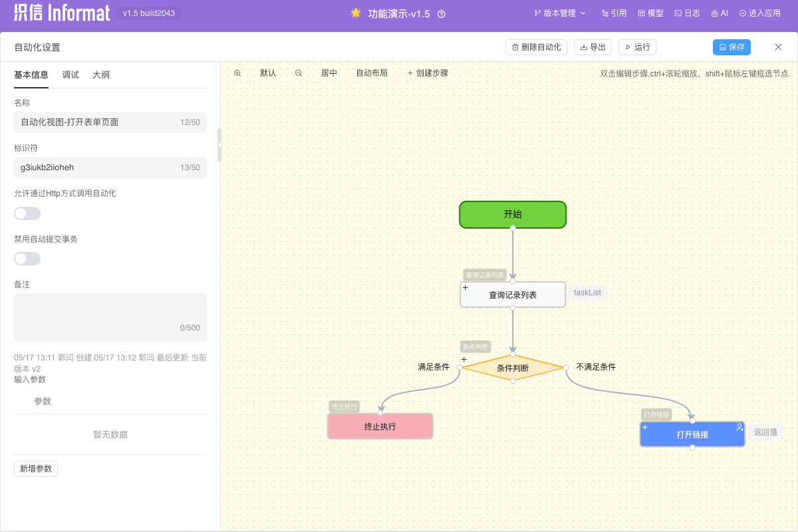Open the AI assistant in top bar
The width and height of the screenshot is (798, 532).
tap(720, 13)
